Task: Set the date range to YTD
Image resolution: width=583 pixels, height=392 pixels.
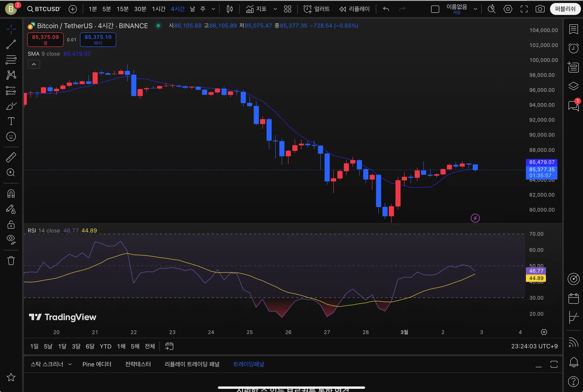Action: 106,346
